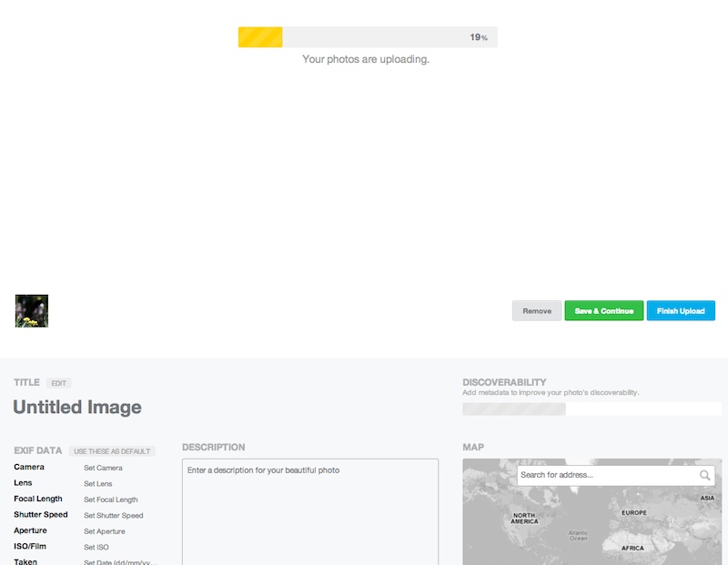Viewport: 728px width, 565px height.
Task: Click the upload progress bar at 19%
Action: pos(368,37)
